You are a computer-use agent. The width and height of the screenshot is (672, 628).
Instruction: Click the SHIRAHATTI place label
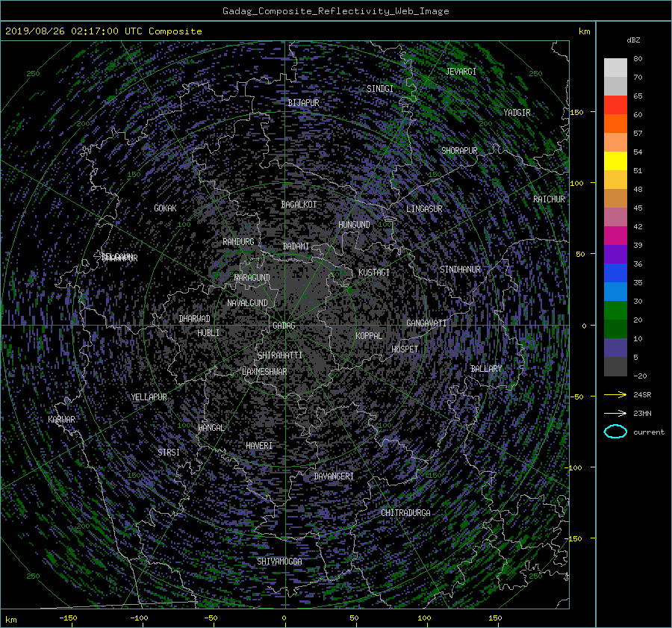(280, 355)
